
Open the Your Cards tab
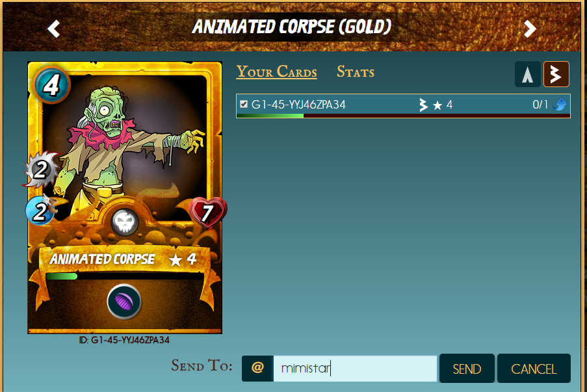(277, 72)
